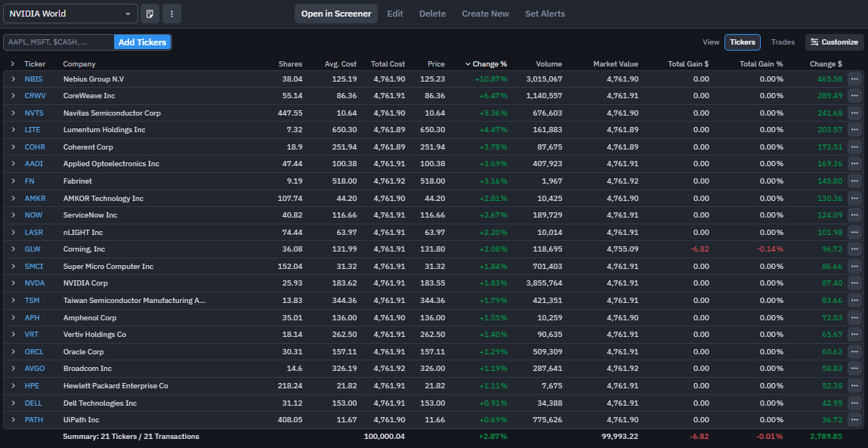
Task: Click the more options icon for PATH row
Action: tap(854, 419)
